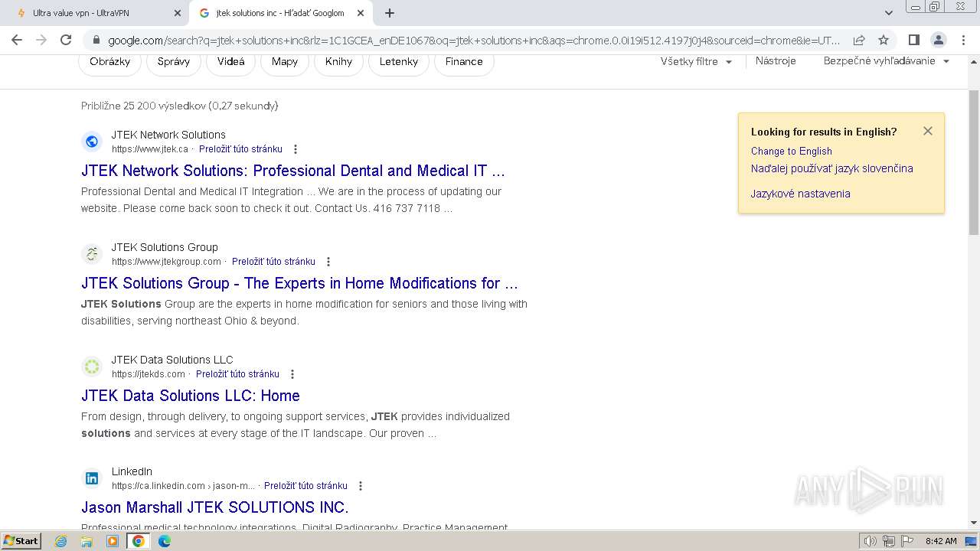980x551 pixels.
Task: Expand Bezpečné vyhľadávanie dropdown
Action: click(887, 61)
